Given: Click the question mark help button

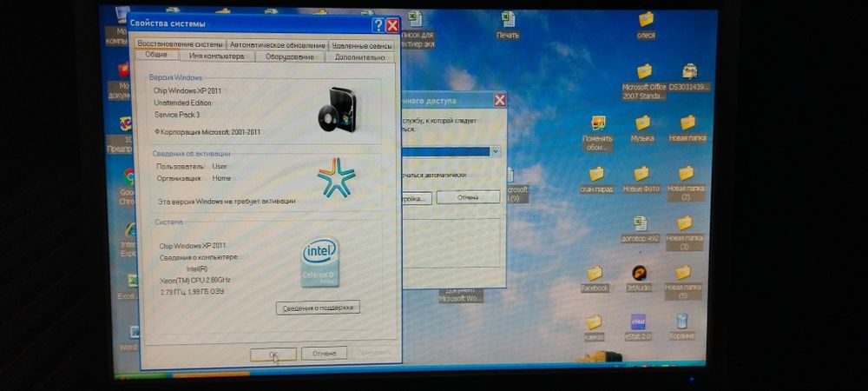Looking at the screenshot, I should (378, 24).
